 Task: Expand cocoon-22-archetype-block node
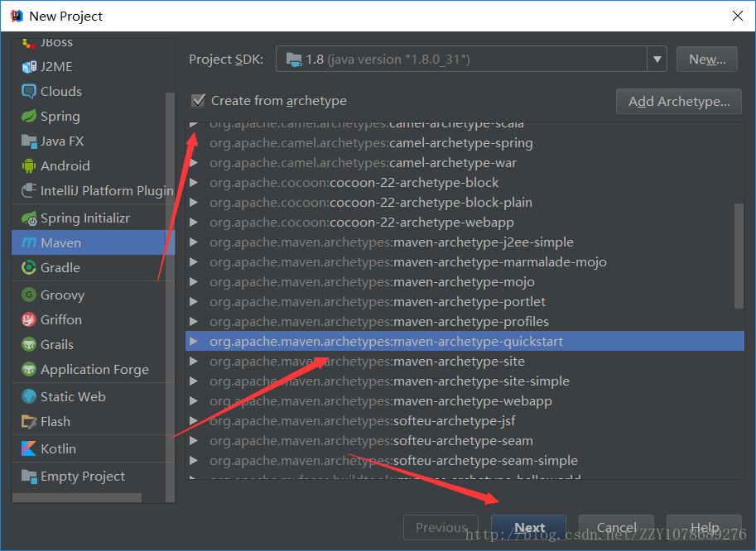tap(194, 183)
